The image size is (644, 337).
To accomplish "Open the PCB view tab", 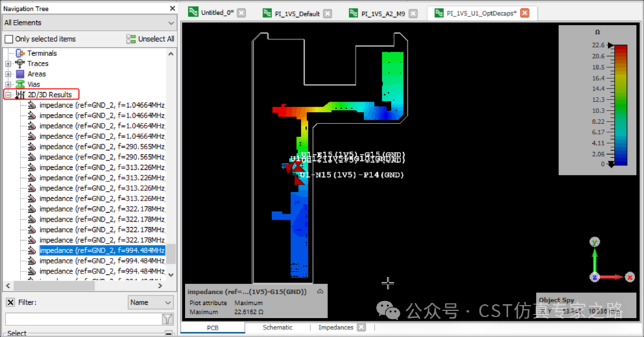I will click(213, 327).
